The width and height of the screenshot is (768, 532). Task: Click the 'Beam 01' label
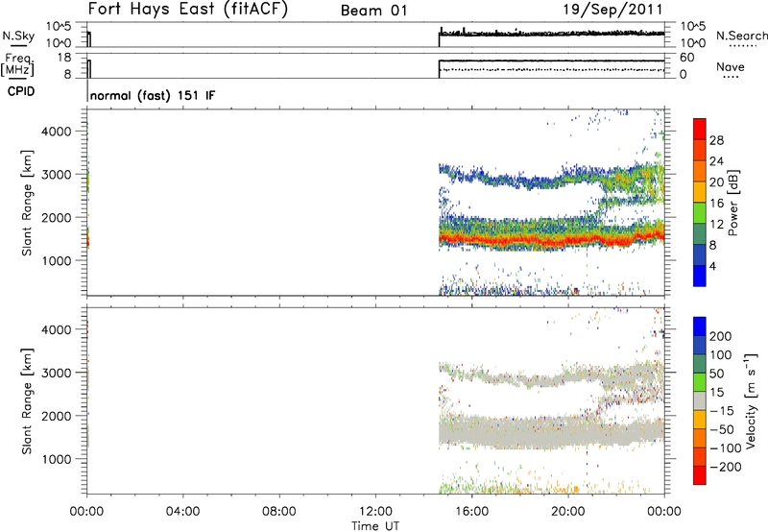coord(373,11)
